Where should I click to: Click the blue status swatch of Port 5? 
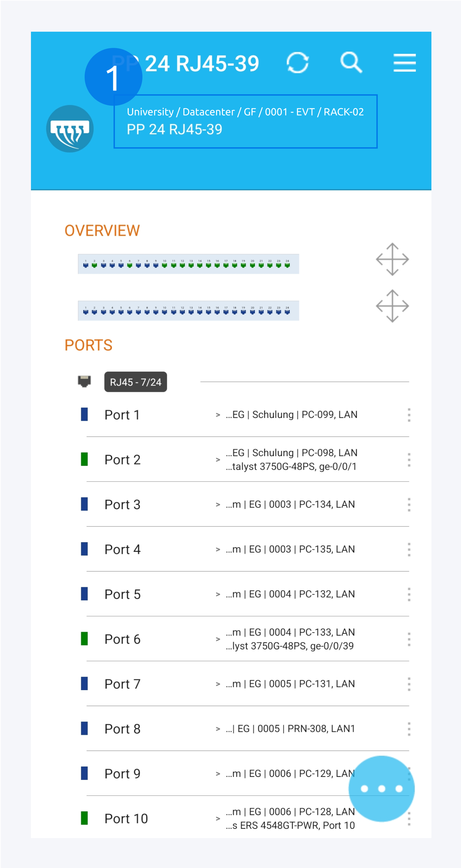coord(84,594)
